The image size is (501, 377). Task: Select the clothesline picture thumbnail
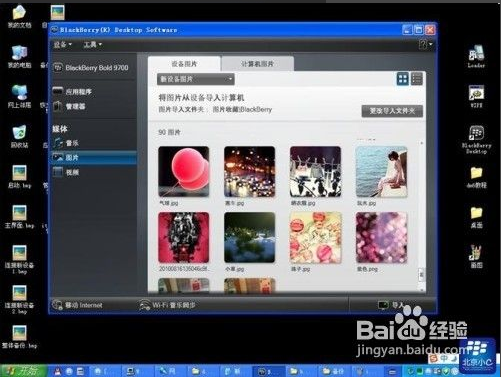tap(315, 171)
